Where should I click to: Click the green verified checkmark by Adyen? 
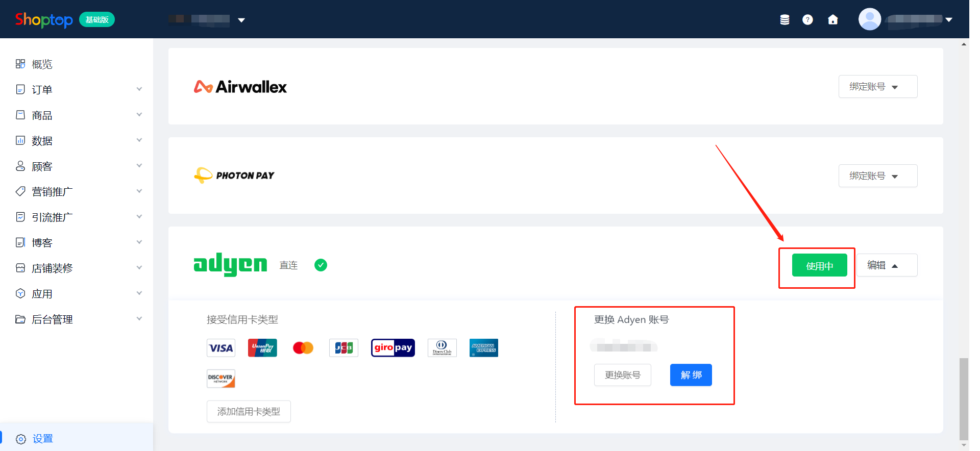(321, 265)
